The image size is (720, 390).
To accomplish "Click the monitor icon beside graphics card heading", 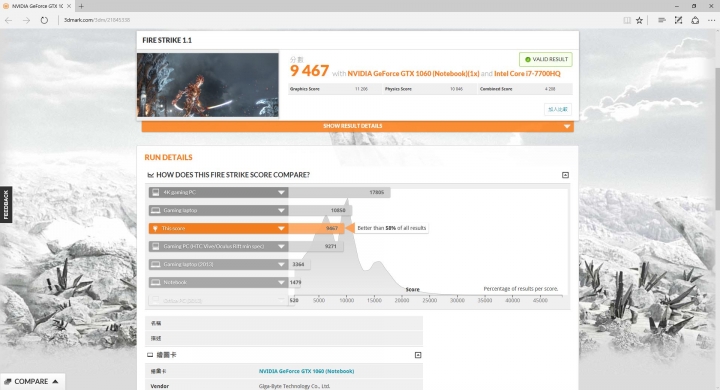I will pos(150,355).
